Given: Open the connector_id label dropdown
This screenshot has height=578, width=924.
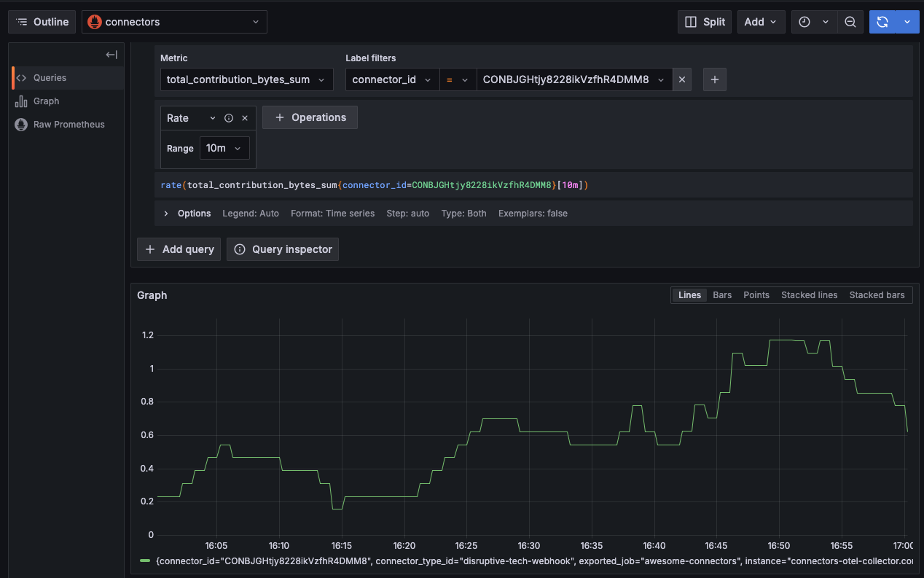Looking at the screenshot, I should [x=392, y=79].
